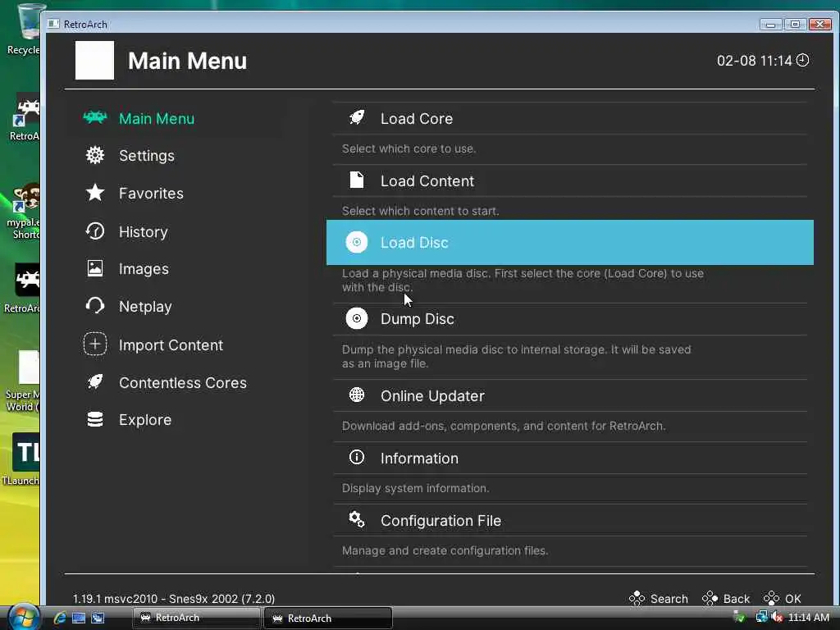Click the Back gamepad button icon

point(710,598)
